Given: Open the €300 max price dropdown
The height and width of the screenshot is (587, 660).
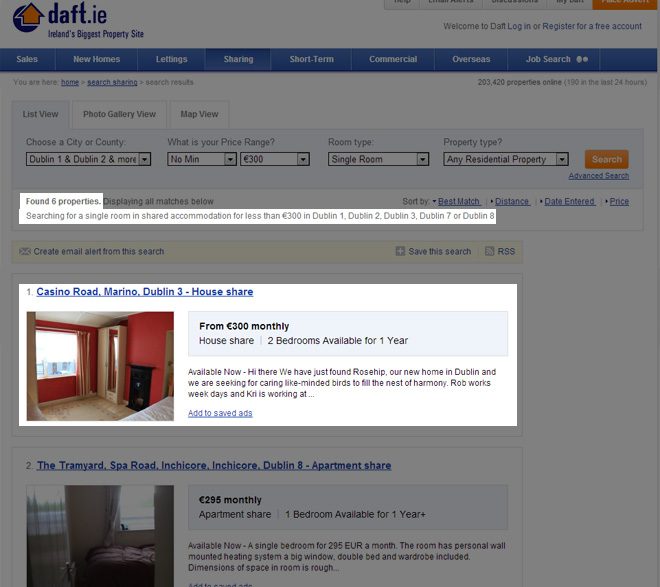Looking at the screenshot, I should (275, 159).
